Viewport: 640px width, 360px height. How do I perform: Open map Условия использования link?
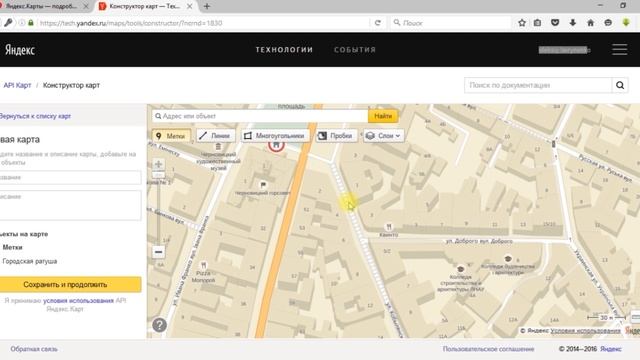(585, 331)
